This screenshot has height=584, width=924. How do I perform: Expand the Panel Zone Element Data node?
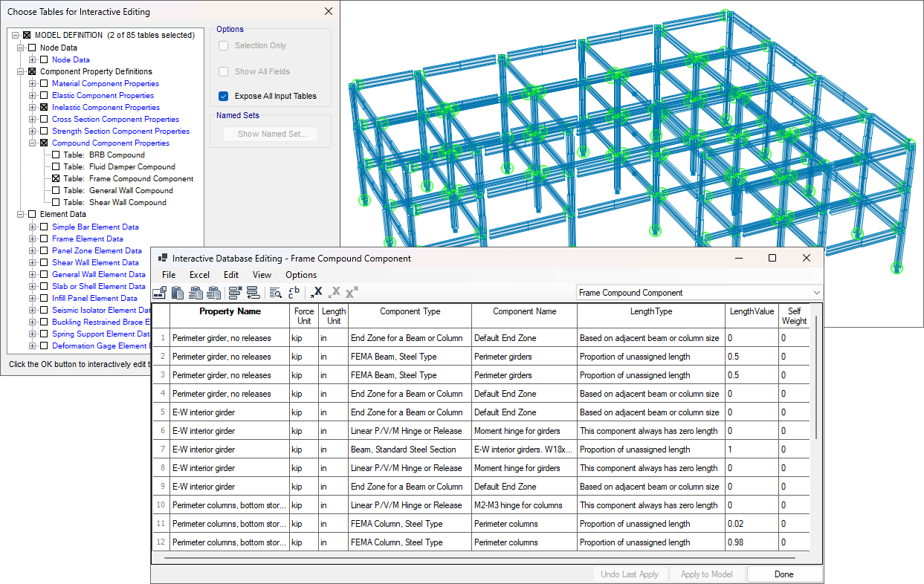pyautogui.click(x=33, y=250)
